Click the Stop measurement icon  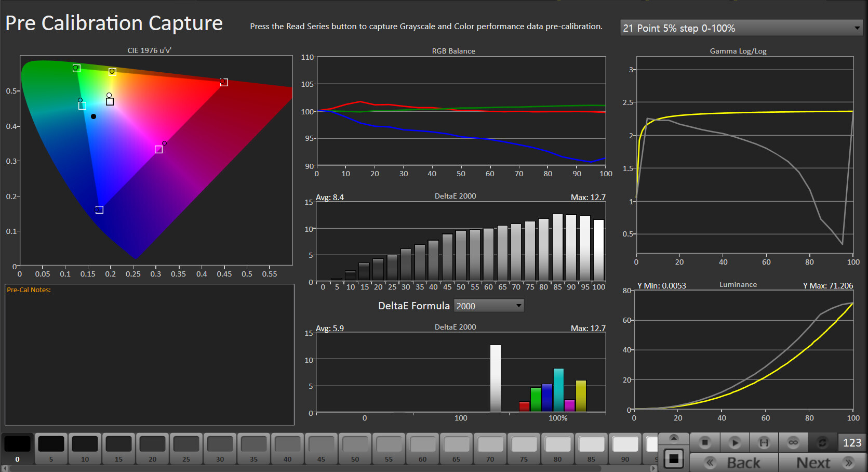point(704,442)
